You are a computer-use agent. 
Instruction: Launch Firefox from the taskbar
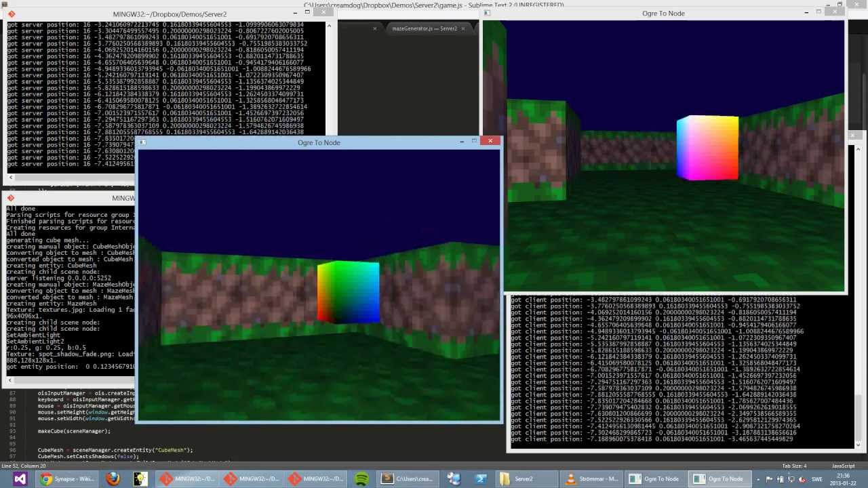pos(113,479)
